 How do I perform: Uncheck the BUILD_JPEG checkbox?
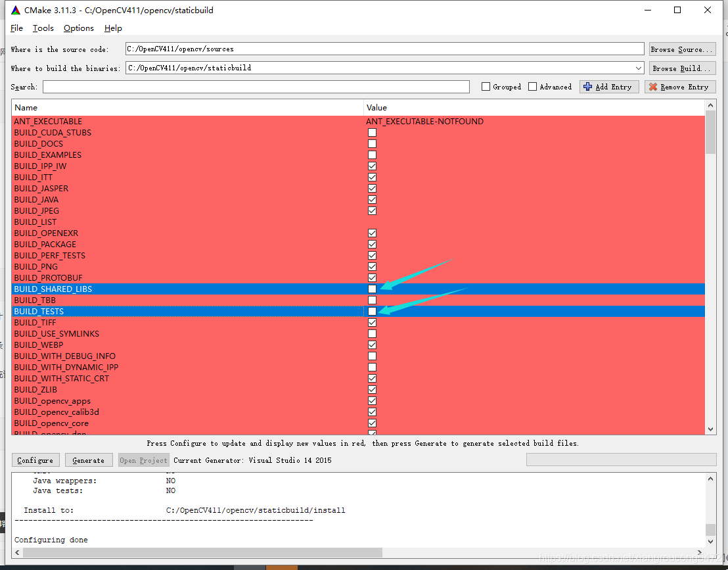tap(372, 210)
